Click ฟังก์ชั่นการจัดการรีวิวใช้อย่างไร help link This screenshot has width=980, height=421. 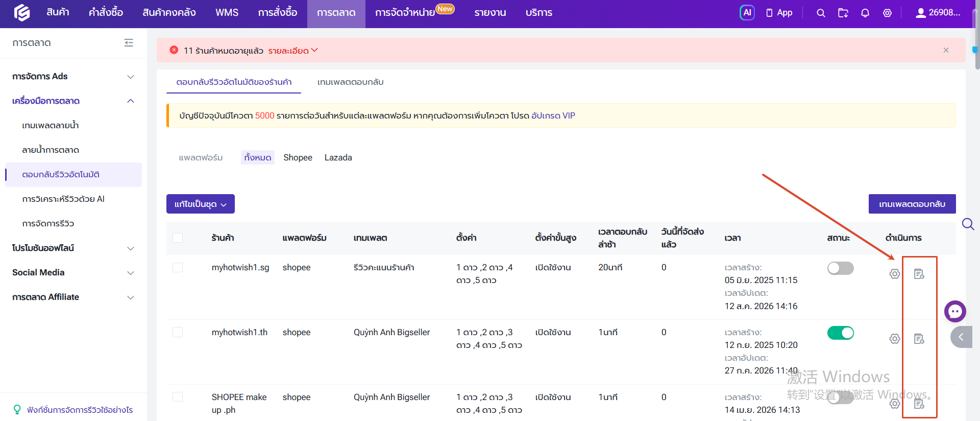point(80,410)
